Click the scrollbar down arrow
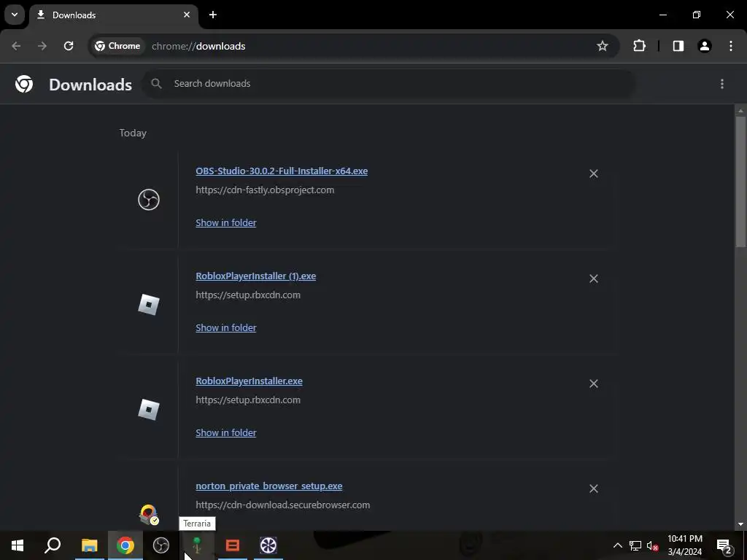The height and width of the screenshot is (560, 747). click(x=740, y=524)
